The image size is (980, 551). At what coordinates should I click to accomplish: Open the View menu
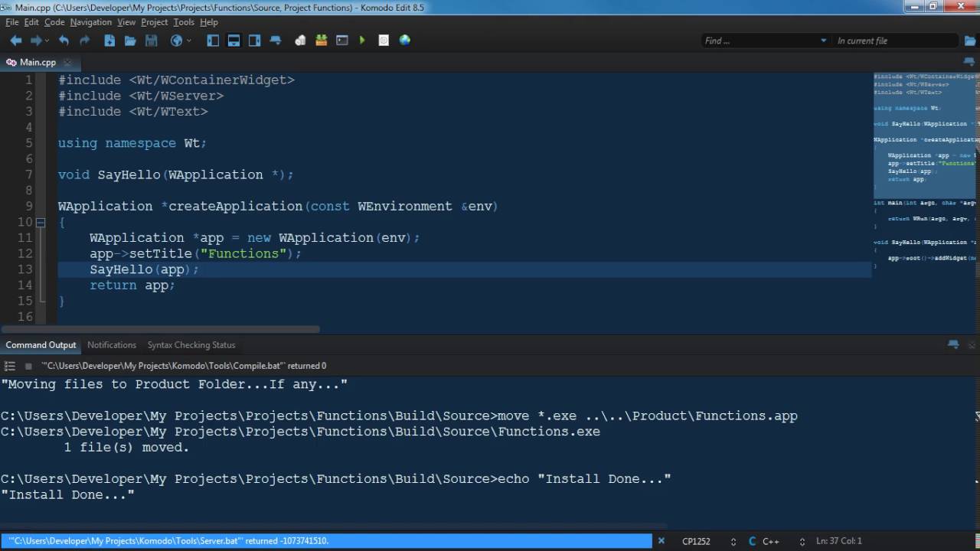[x=126, y=22]
